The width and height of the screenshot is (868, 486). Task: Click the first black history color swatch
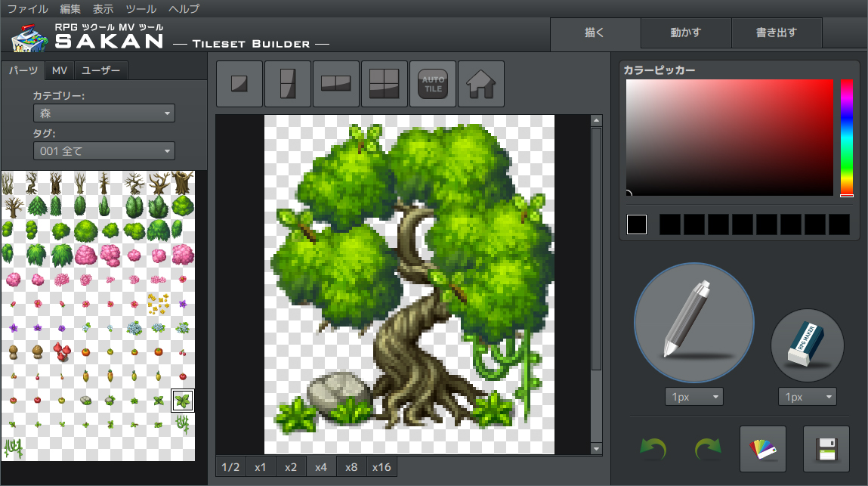670,224
